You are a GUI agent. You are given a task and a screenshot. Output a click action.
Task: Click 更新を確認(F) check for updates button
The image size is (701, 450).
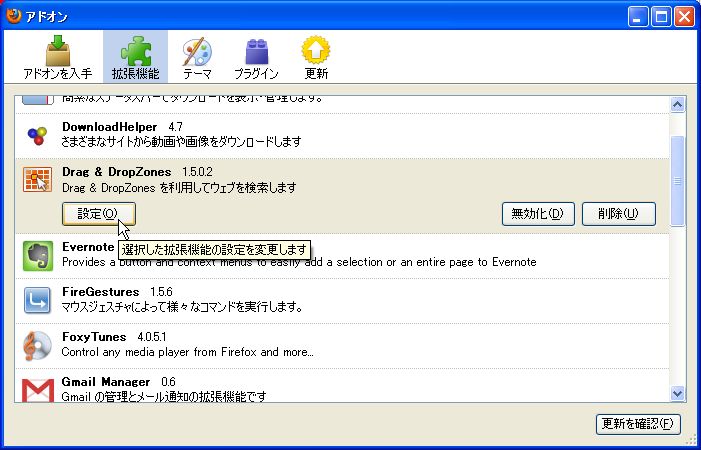(638, 424)
